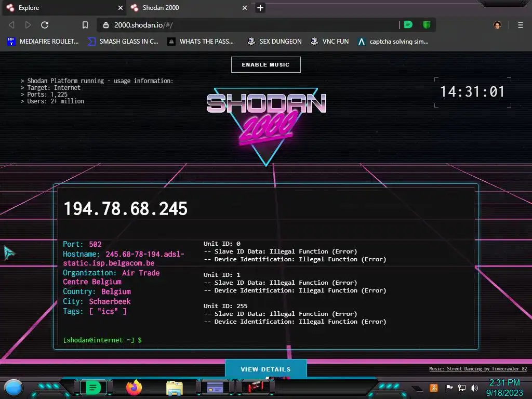Open captcha solving sim... bookmark

[393, 42]
